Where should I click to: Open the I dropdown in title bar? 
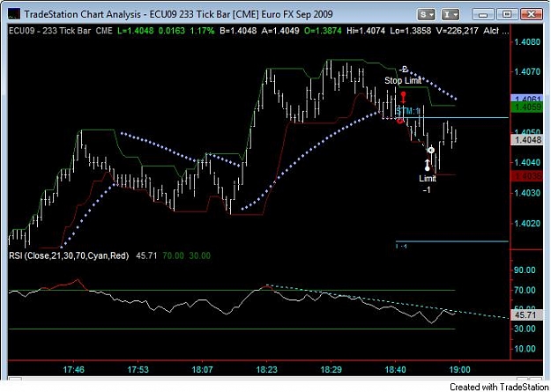pyautogui.click(x=450, y=14)
